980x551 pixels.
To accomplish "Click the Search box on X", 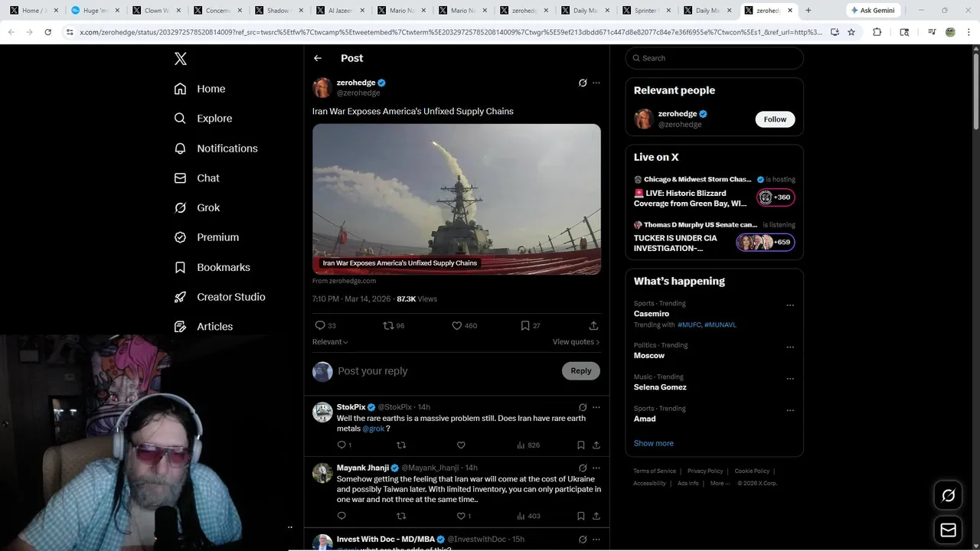I will pyautogui.click(x=714, y=58).
